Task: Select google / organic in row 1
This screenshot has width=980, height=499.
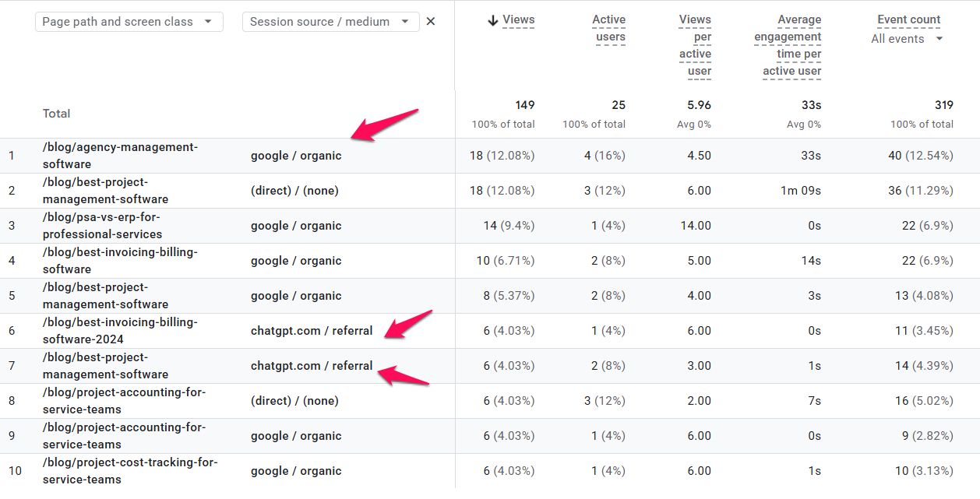Action: pos(296,156)
